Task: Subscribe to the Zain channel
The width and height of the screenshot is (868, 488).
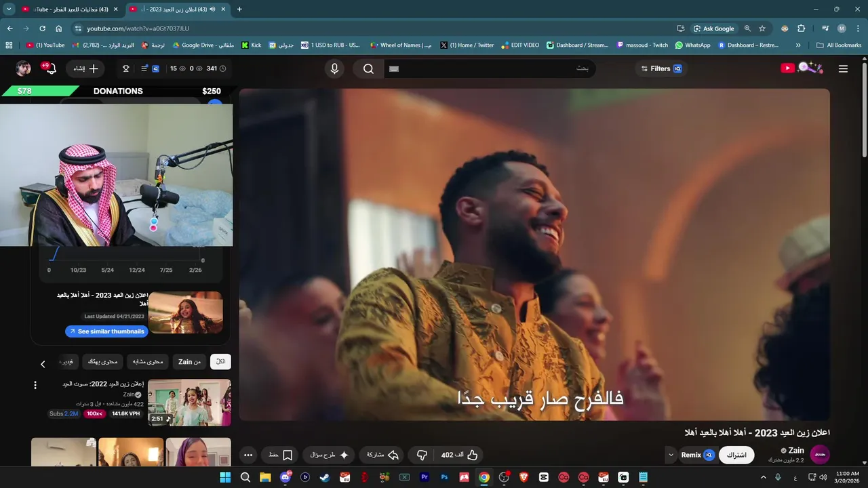Action: click(x=736, y=455)
